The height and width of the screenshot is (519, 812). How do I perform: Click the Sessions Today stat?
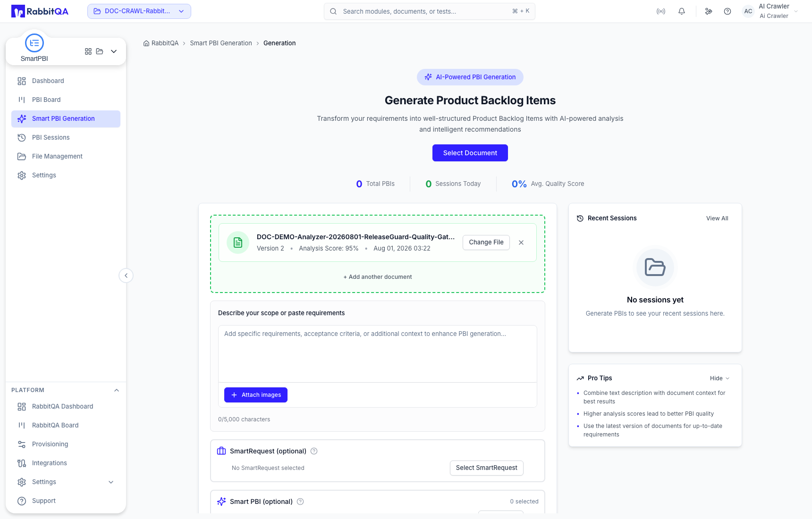[x=453, y=184]
